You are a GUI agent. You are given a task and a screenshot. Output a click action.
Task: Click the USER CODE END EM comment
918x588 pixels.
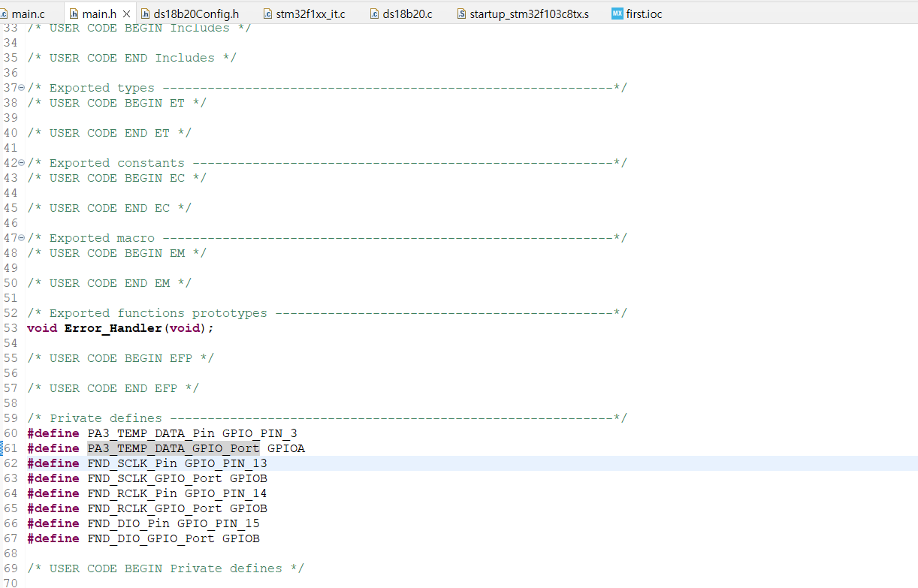point(110,283)
